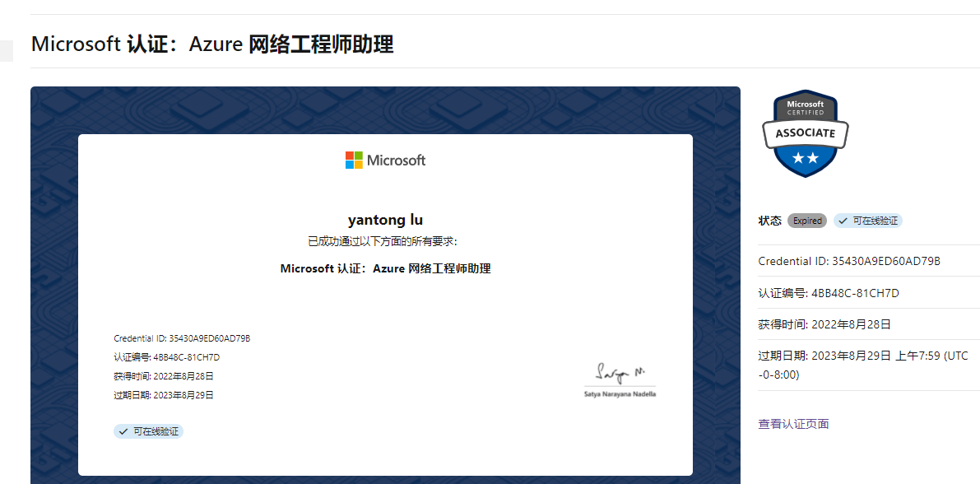The image size is (980, 484).
Task: Click the page title Microsoft 认证：Azure 网络工程师助理
Action: click(212, 44)
